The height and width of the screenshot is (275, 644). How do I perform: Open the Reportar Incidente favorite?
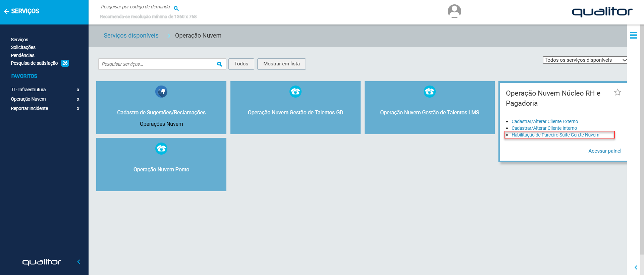click(x=30, y=108)
